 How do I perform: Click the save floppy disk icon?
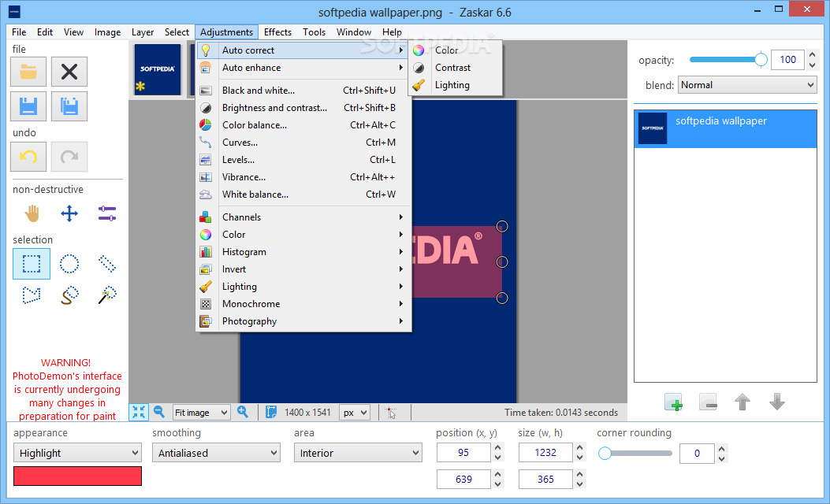click(28, 106)
